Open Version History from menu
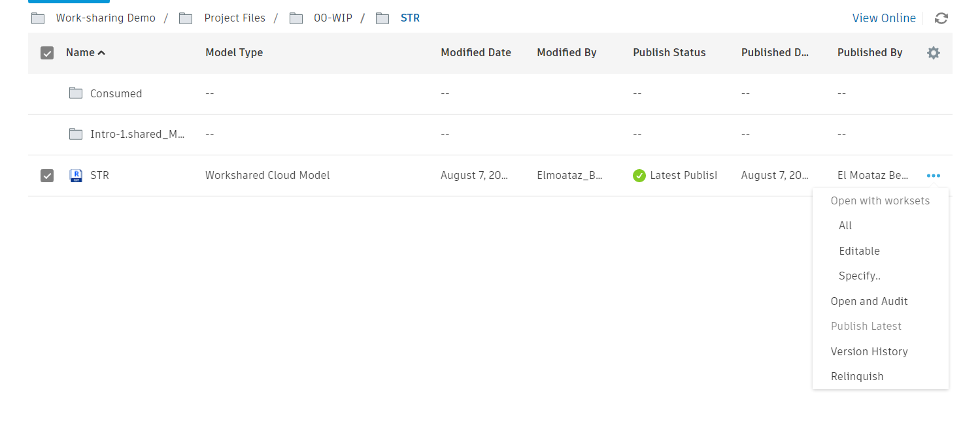 point(869,351)
